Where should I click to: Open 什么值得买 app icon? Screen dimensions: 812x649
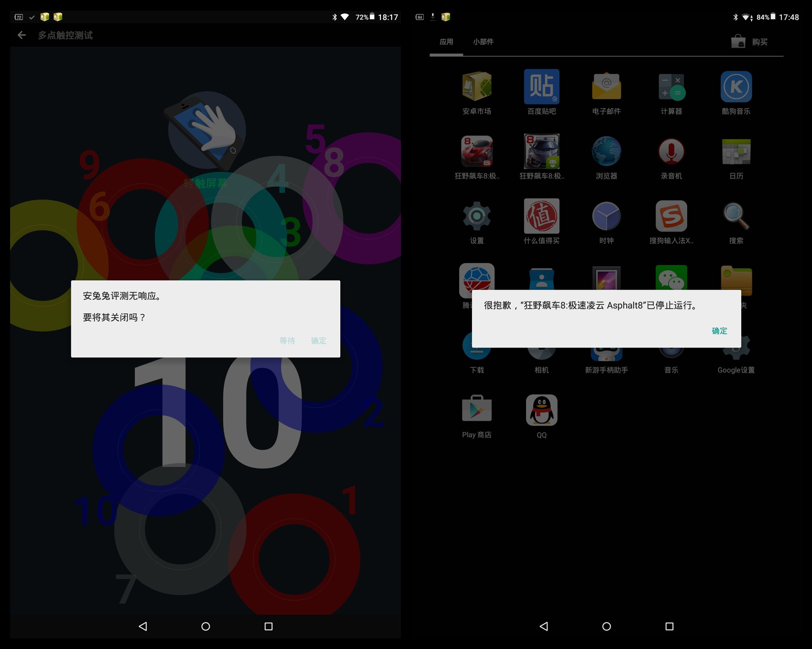coord(541,216)
